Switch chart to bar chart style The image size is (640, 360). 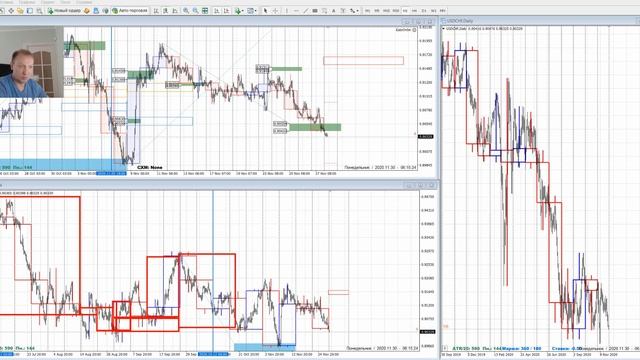pyautogui.click(x=156, y=11)
